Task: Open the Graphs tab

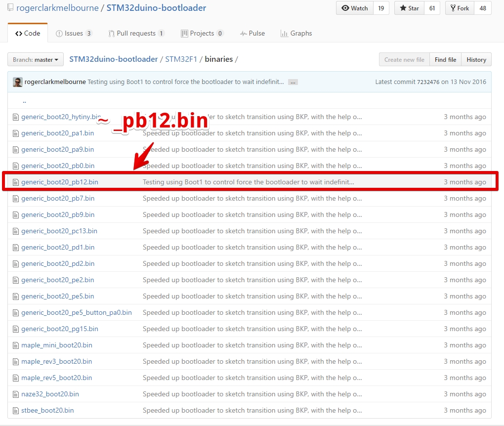Action: [x=296, y=33]
